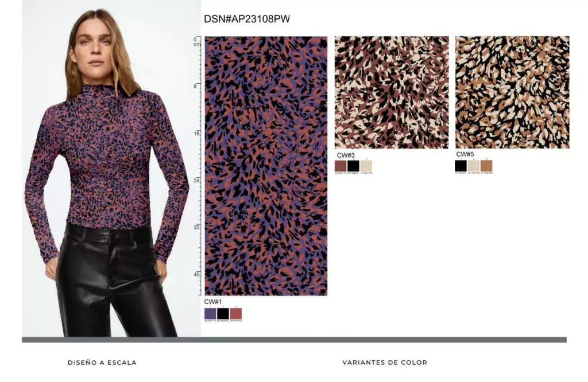Click the VARIANTES DE COLOR caption
Screen dimensions: 588x382
click(x=385, y=362)
